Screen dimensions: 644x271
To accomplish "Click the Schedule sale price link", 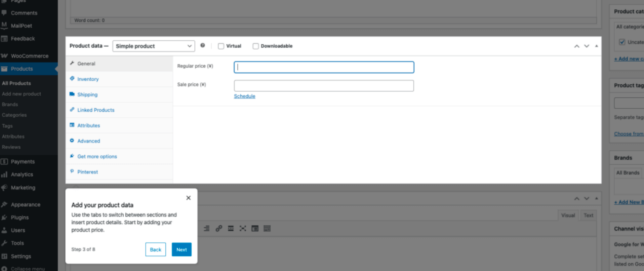I will point(244,96).
